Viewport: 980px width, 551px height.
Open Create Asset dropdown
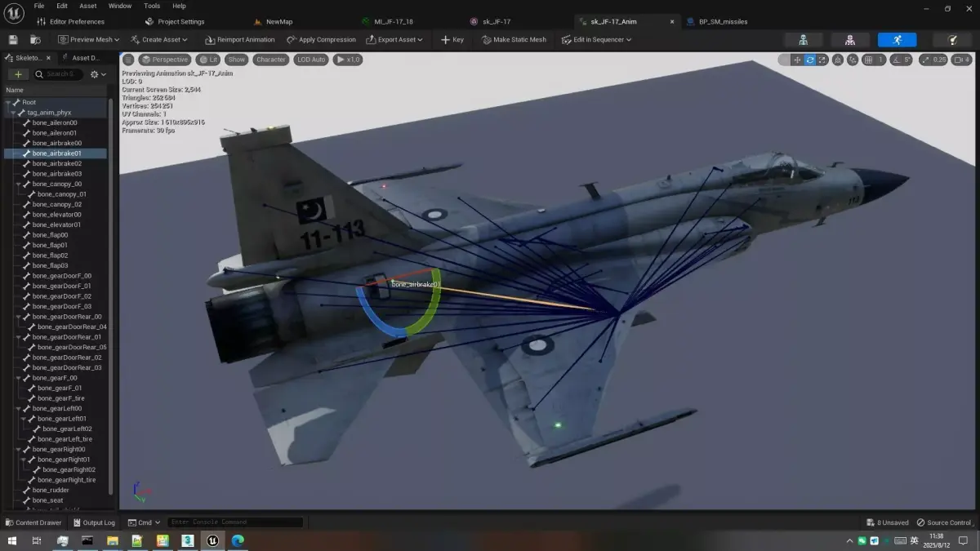pos(159,39)
